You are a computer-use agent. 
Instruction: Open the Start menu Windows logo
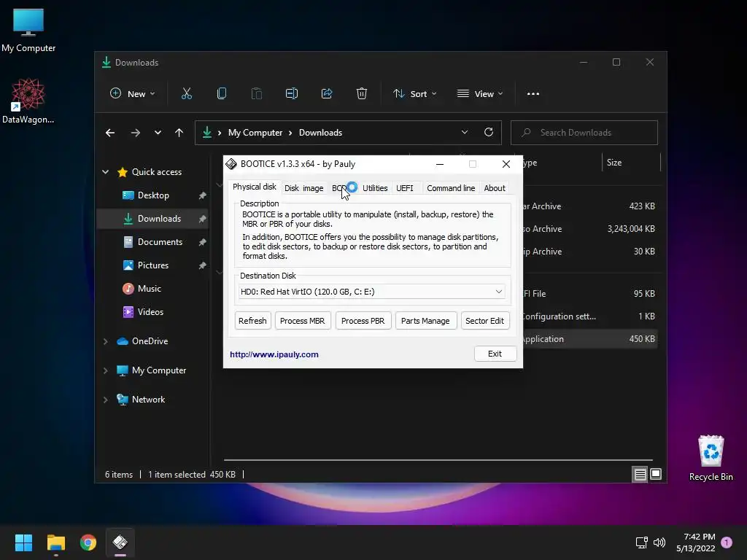click(23, 542)
